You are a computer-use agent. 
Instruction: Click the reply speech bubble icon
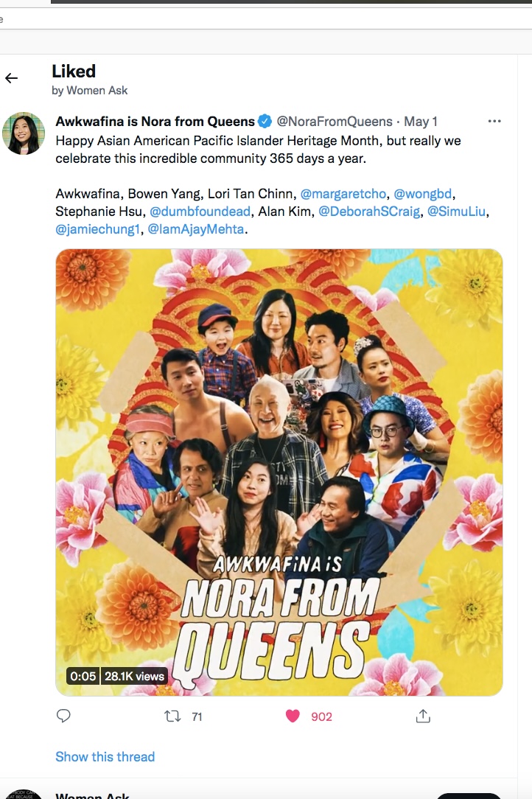pos(63,716)
